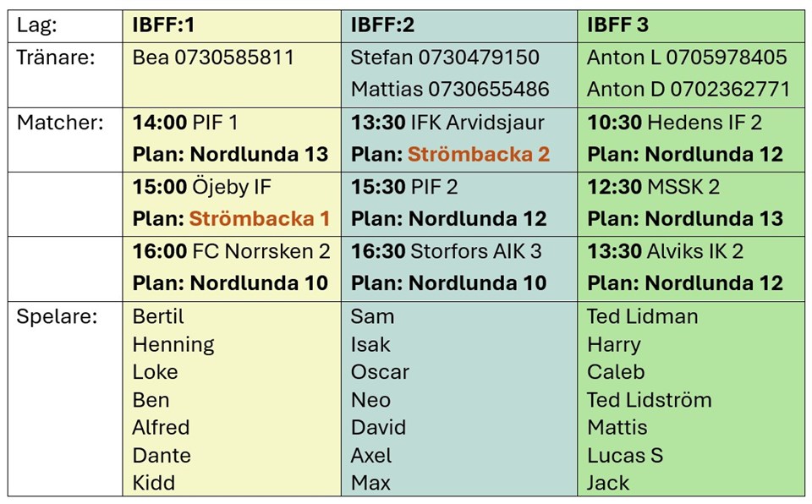Click the Spelare row label
Viewport: 812px width, 504px height.
(57, 316)
